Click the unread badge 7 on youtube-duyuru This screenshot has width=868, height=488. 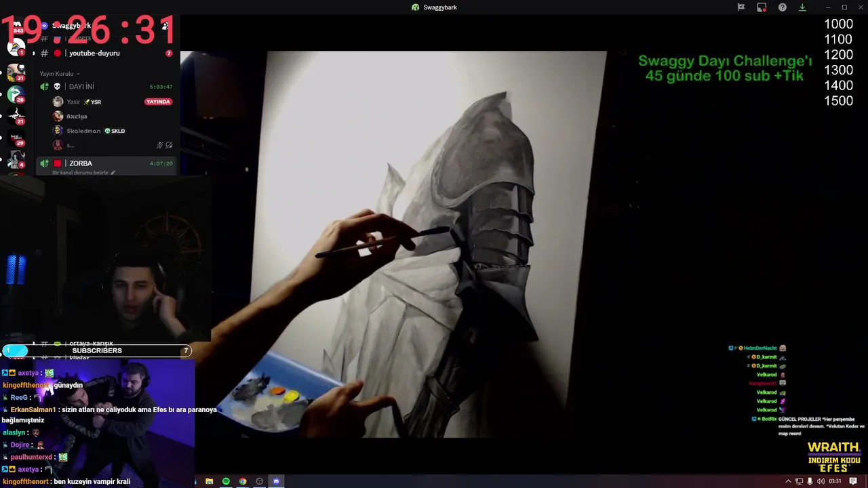click(x=169, y=53)
